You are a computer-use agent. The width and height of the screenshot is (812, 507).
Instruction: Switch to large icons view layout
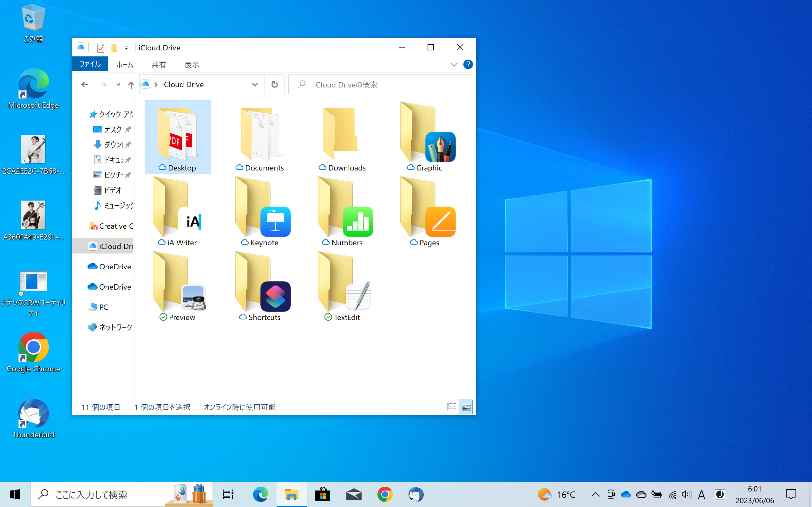point(466,407)
